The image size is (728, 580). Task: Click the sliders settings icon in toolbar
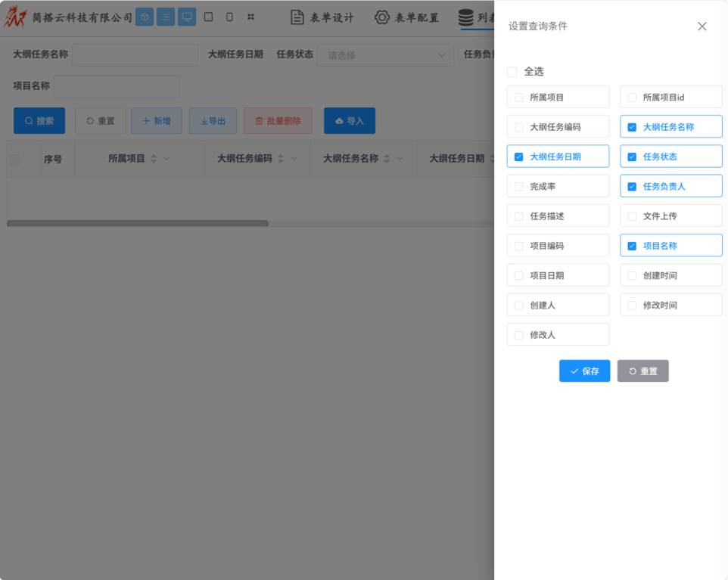[x=166, y=17]
